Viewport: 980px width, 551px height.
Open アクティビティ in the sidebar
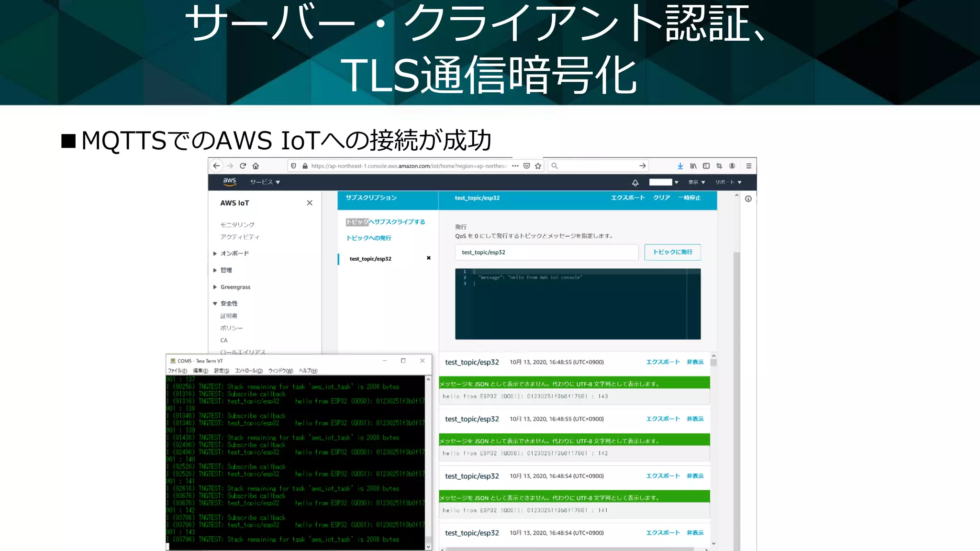[x=240, y=237]
